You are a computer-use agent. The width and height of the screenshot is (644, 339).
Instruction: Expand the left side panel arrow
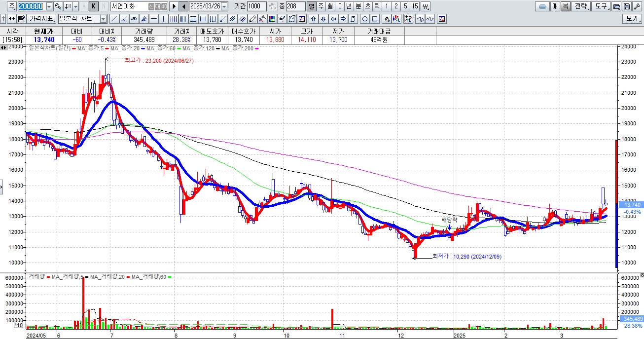point(1,187)
